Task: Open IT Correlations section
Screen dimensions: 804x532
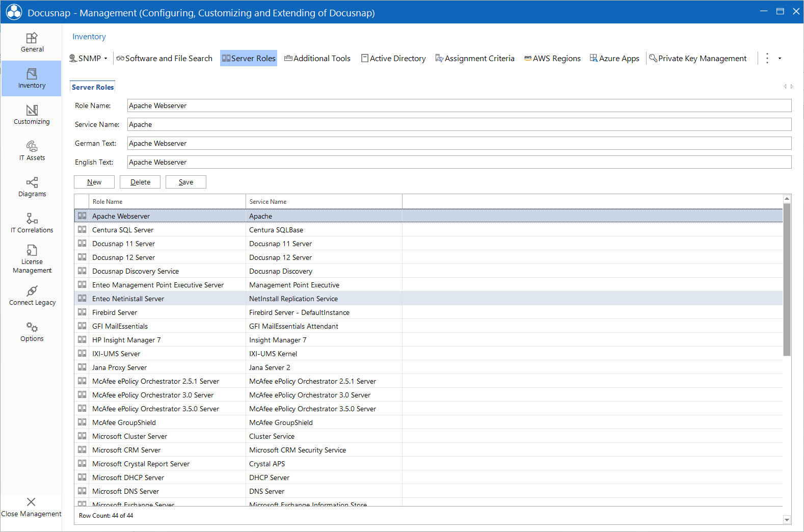Action: (32, 223)
